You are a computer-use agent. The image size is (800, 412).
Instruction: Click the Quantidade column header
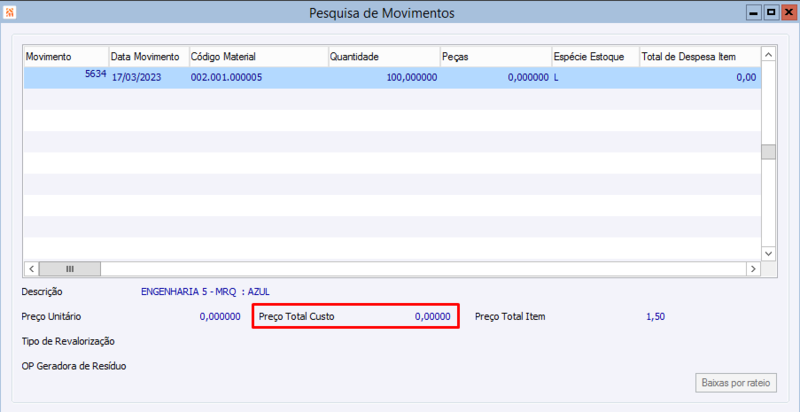click(384, 57)
